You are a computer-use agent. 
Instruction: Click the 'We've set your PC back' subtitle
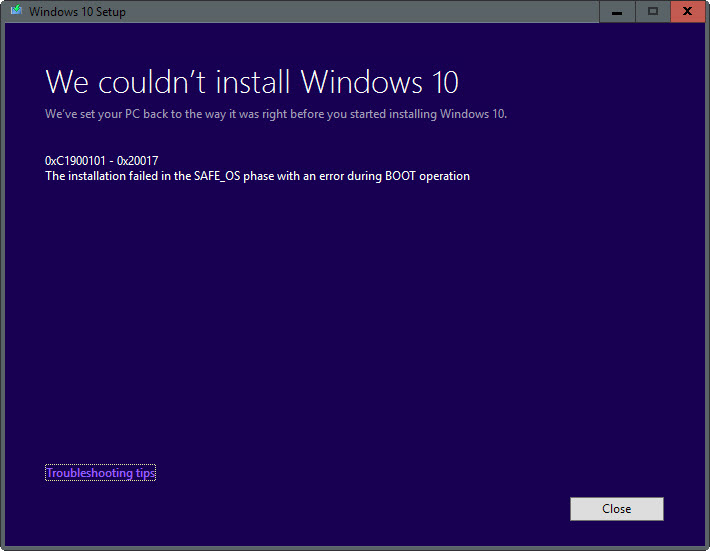click(276, 114)
